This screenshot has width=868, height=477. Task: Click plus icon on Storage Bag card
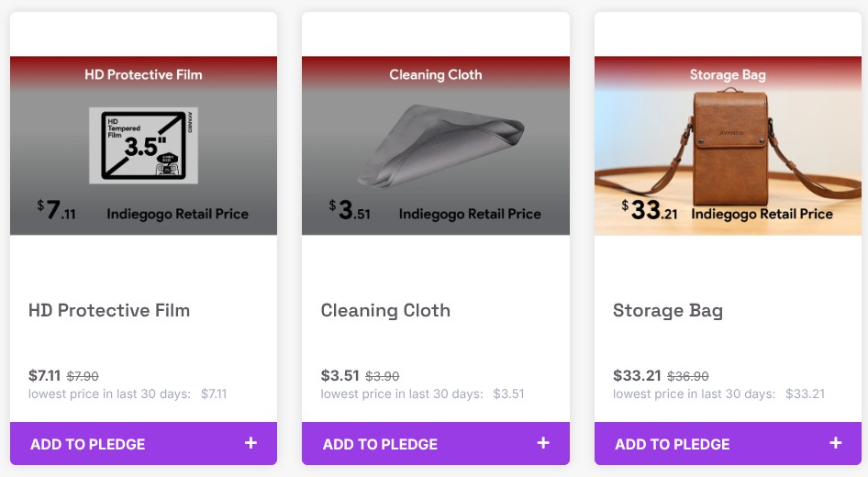(x=835, y=443)
